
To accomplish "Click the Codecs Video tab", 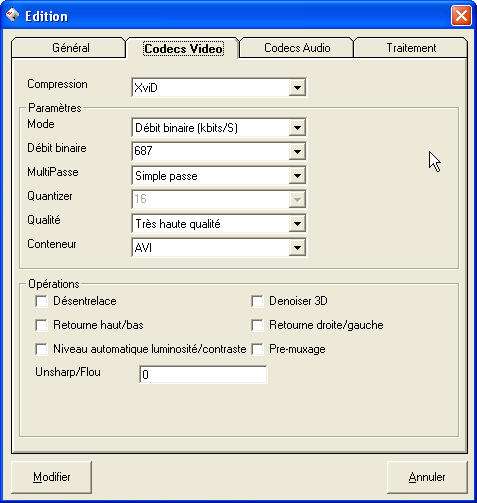I will pos(183,49).
